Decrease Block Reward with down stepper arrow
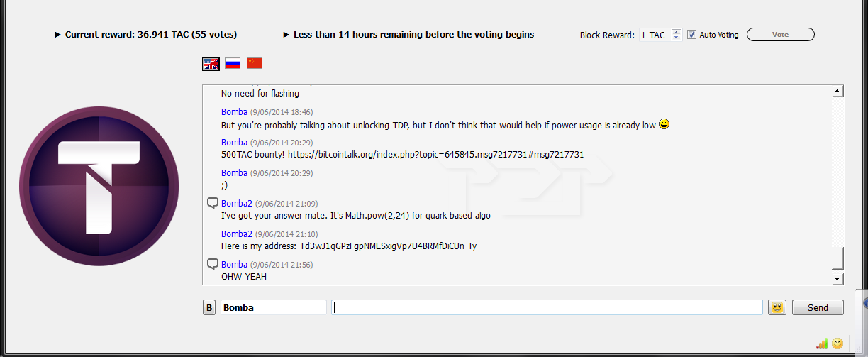868x357 pixels. click(x=676, y=38)
